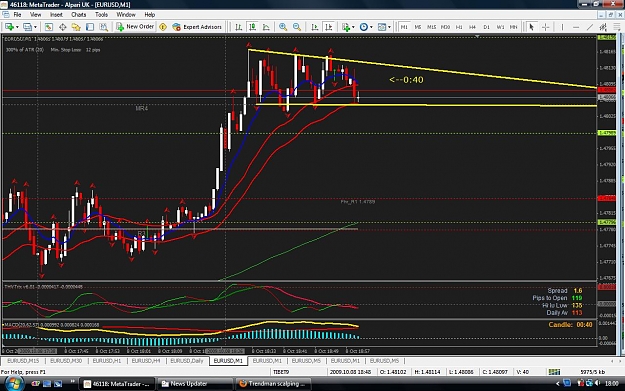Toggle the Expert Advisors button
625x391 pixels.
pyautogui.click(x=197, y=27)
